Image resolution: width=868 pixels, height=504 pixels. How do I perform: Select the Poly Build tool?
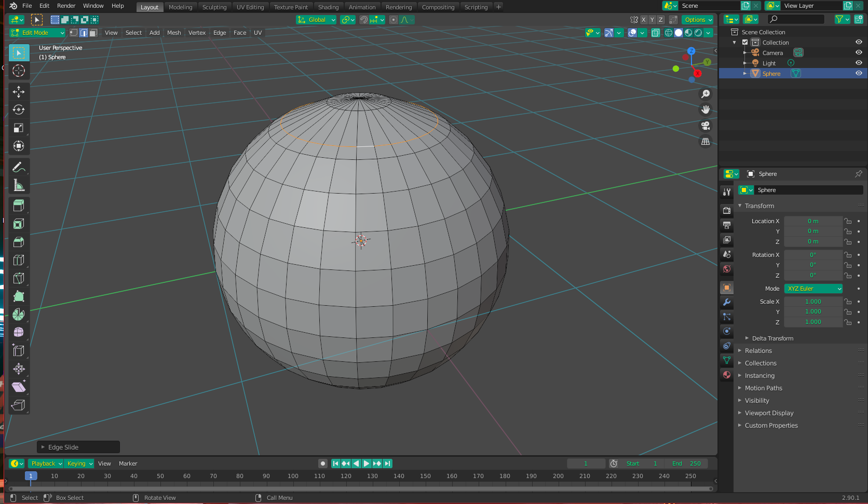point(19,296)
